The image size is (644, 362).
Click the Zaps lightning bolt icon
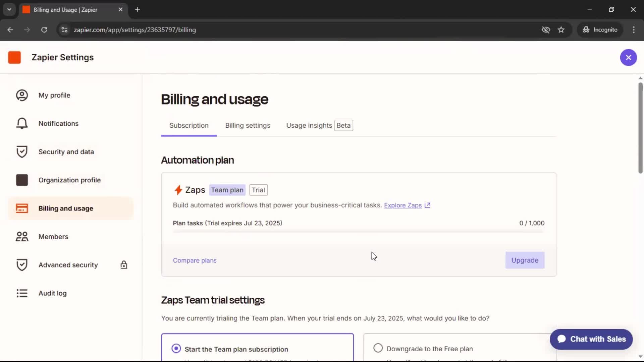(178, 190)
